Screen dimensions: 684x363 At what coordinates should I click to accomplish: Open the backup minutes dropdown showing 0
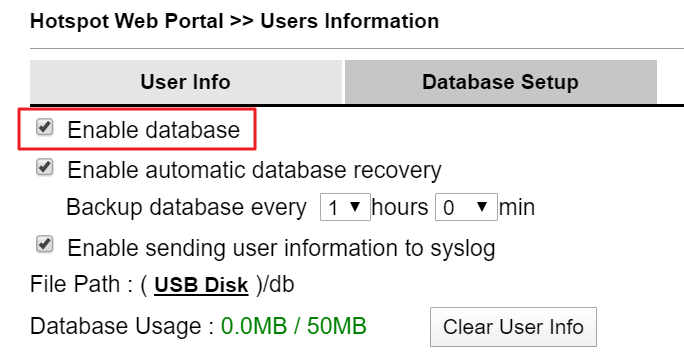point(466,207)
